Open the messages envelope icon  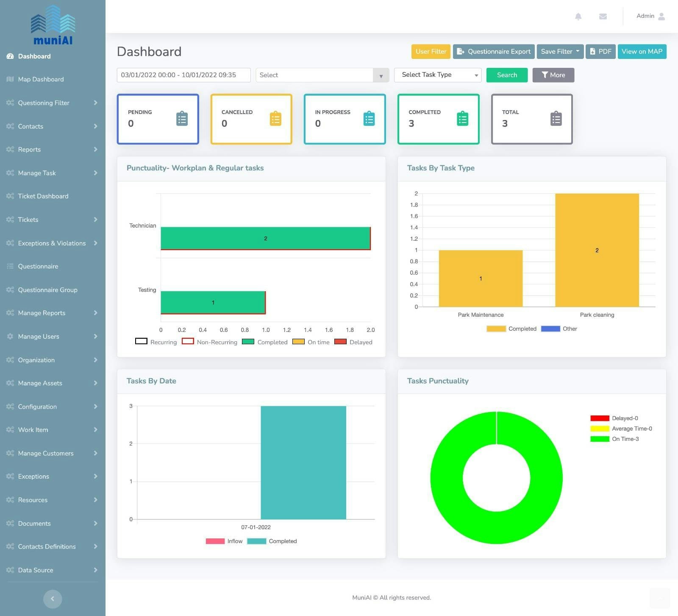603,16
